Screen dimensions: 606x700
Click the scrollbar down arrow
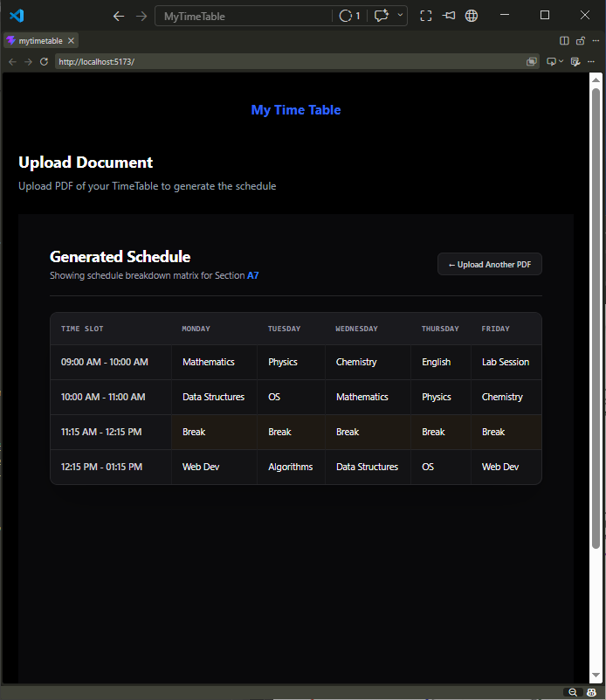[x=596, y=676]
